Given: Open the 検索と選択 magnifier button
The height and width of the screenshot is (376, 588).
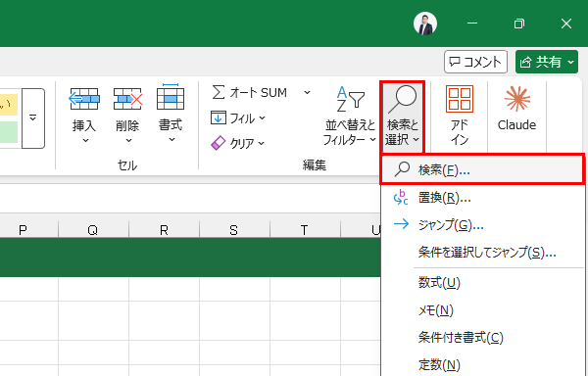Looking at the screenshot, I should pyautogui.click(x=402, y=117).
